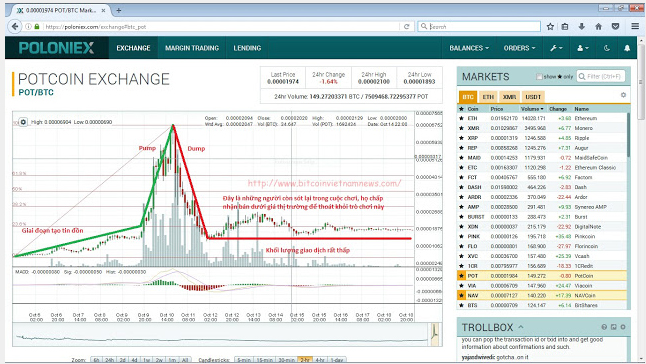Screen dimensions: 646x364
Task: Switch markets to the XMR tab
Action: (x=509, y=97)
